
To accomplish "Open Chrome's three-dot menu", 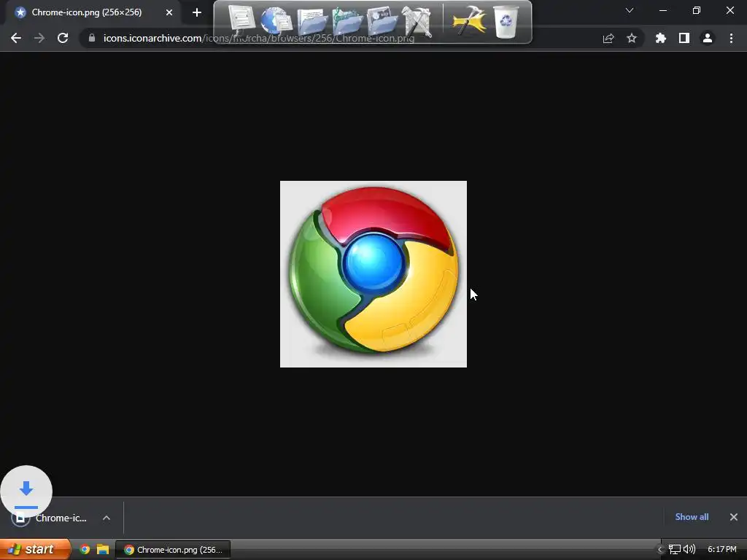I will [x=731, y=38].
